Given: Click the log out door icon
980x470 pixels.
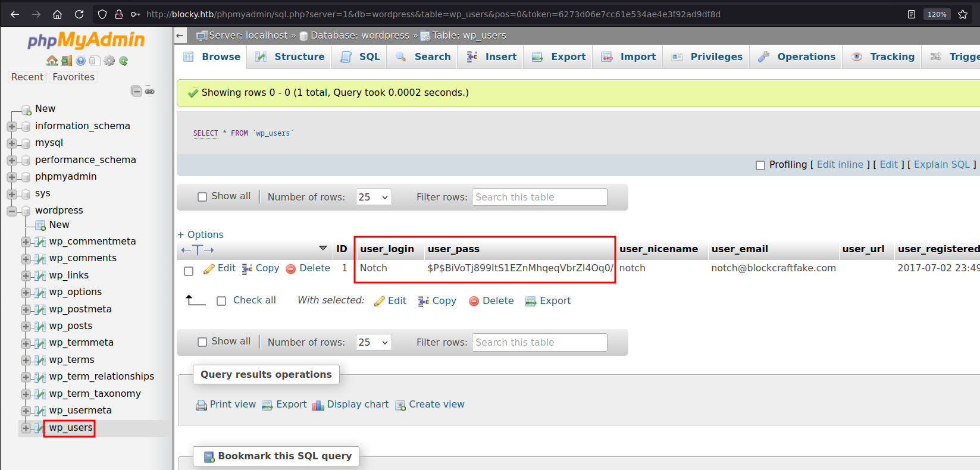Looking at the screenshot, I should click(66, 61).
